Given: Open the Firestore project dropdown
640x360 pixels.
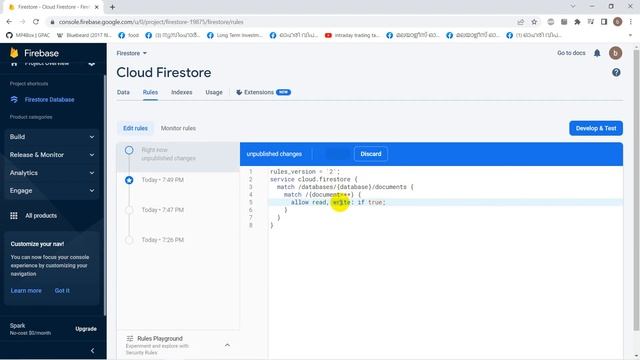Looking at the screenshot, I should [x=131, y=53].
